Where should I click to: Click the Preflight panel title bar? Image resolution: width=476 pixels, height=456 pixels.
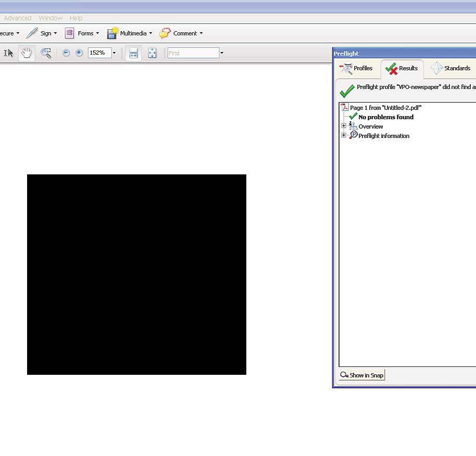point(404,54)
